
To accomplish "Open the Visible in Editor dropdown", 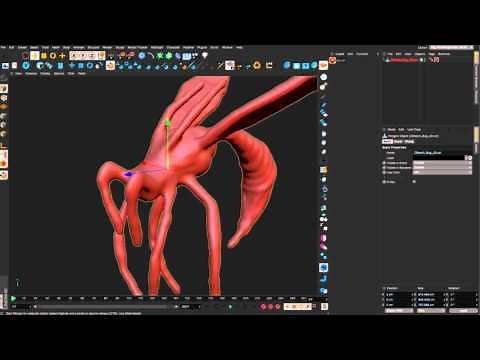I will click(x=443, y=163).
